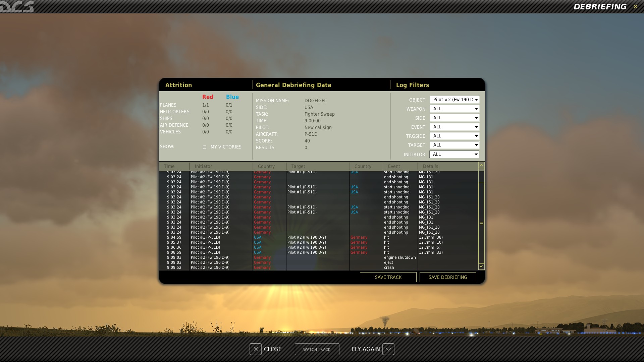
Task: Click the WATCH TRACK button
Action: click(317, 349)
